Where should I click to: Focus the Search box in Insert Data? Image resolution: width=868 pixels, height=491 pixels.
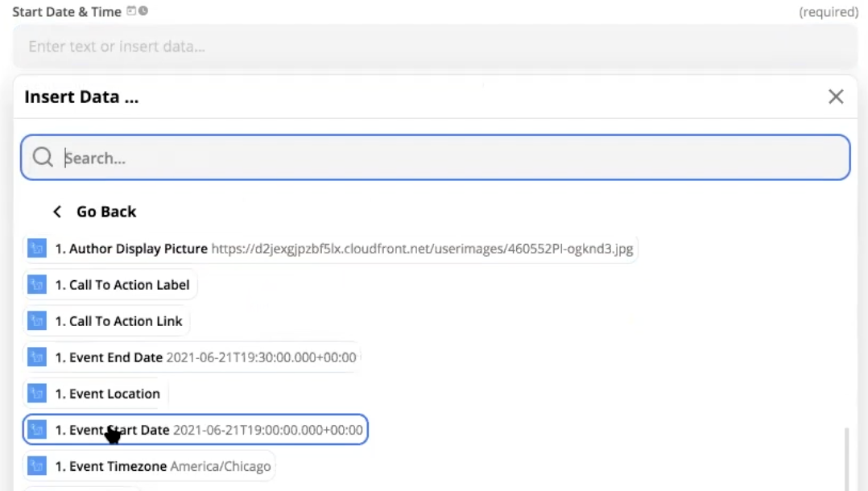(451, 158)
